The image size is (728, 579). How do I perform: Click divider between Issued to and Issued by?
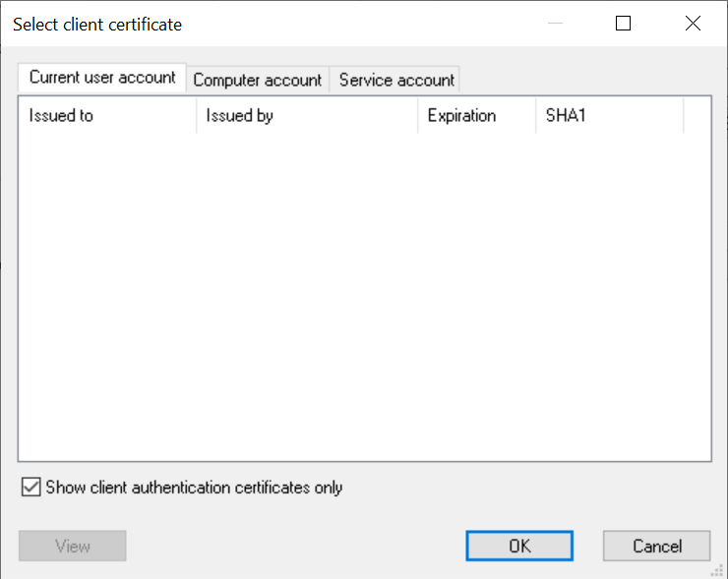[x=196, y=115]
